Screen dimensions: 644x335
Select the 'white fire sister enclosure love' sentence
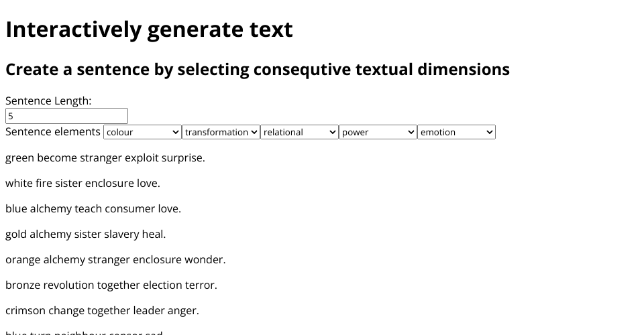click(83, 184)
